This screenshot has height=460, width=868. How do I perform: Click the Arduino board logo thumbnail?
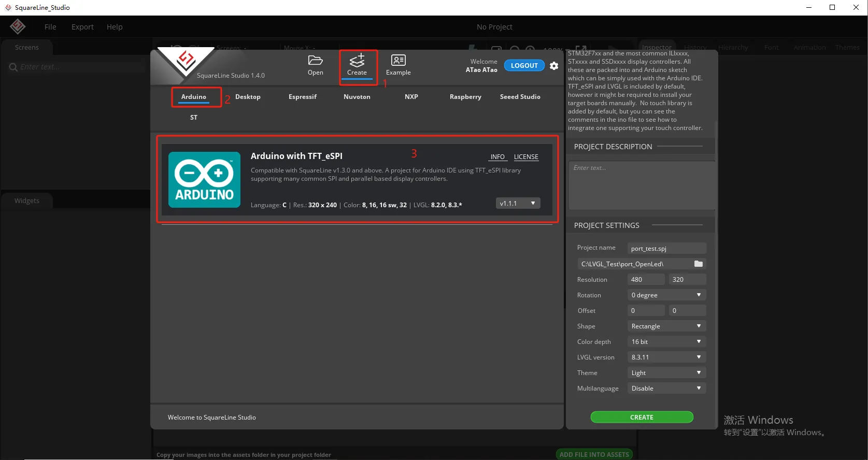point(204,180)
